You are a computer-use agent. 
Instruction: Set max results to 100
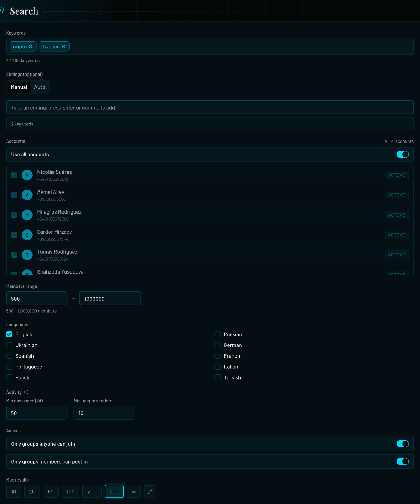click(70, 491)
